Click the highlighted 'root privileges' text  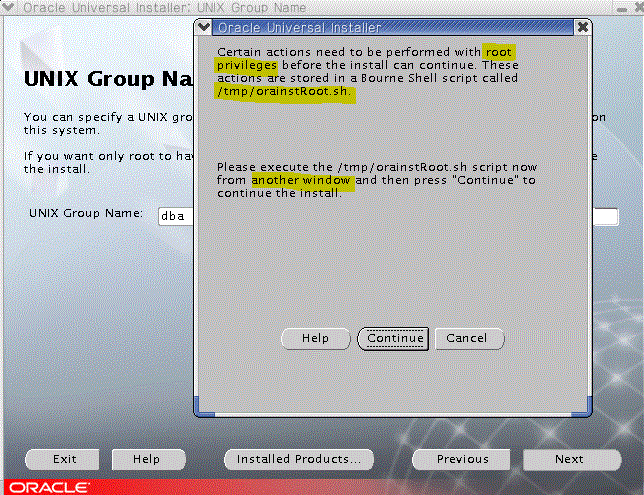pyautogui.click(x=246, y=65)
